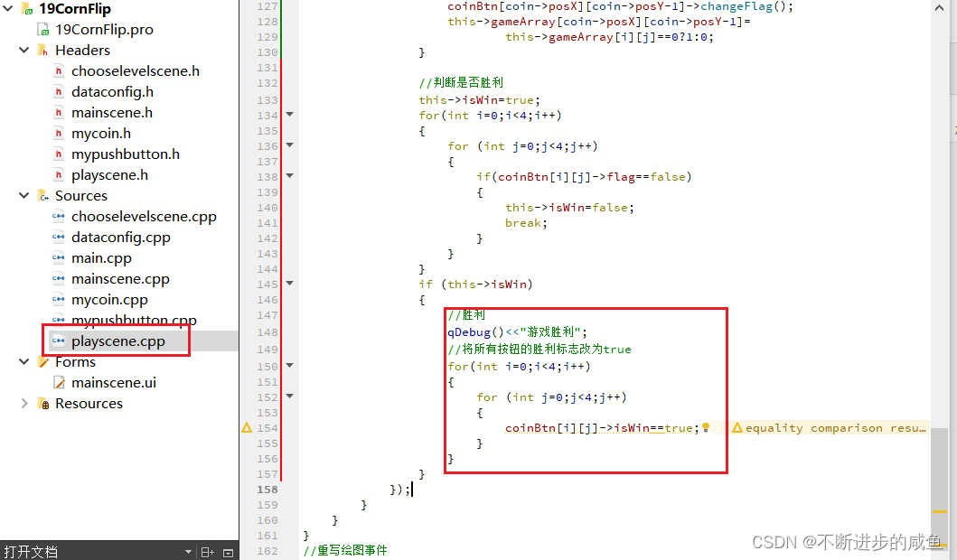Click the Sources folder icon
Viewport: 957px width, 560px height.
pos(42,195)
